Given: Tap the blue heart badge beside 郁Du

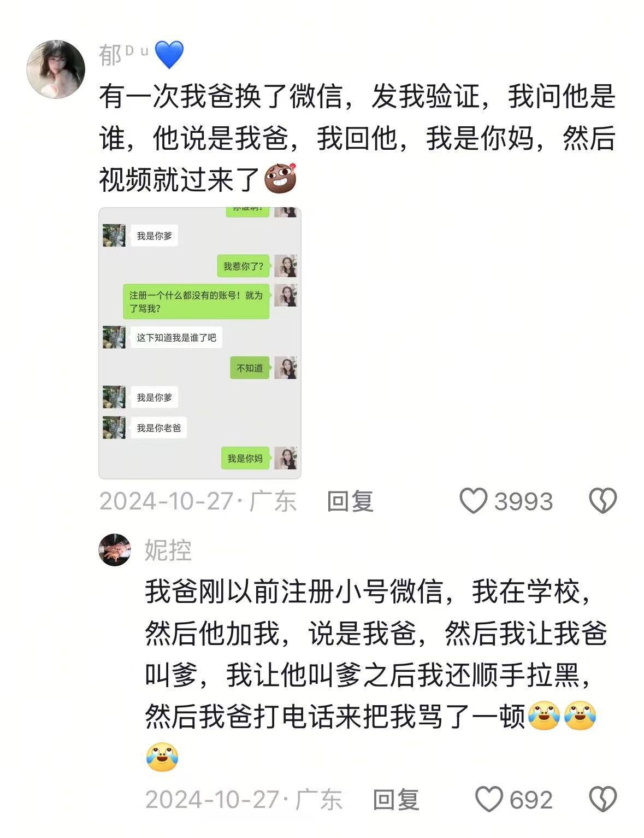Looking at the screenshot, I should pos(169,55).
